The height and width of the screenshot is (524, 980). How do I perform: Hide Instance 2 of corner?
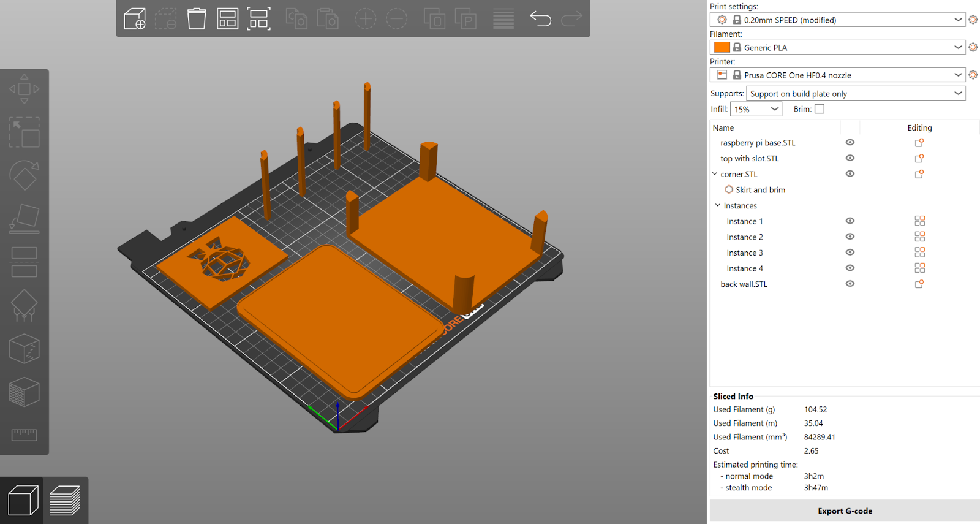tap(850, 237)
